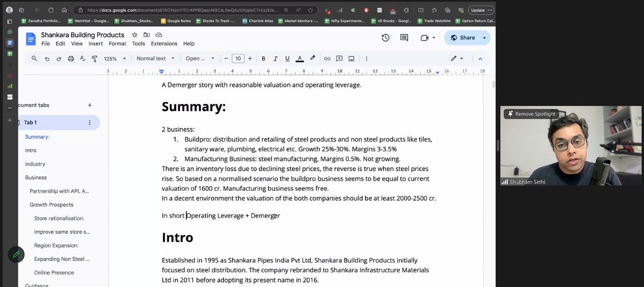The image size is (644, 287).
Task: Open the editing mode pencil dropdown
Action: tap(457, 58)
